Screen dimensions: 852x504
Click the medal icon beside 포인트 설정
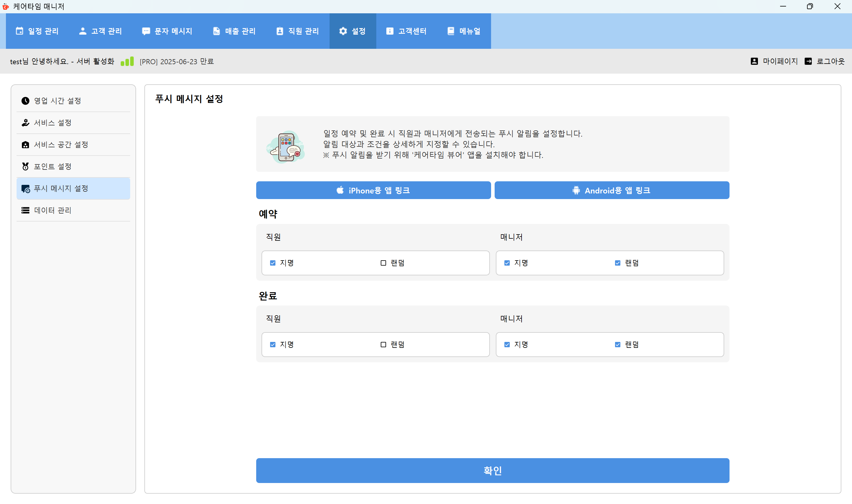[25, 167]
